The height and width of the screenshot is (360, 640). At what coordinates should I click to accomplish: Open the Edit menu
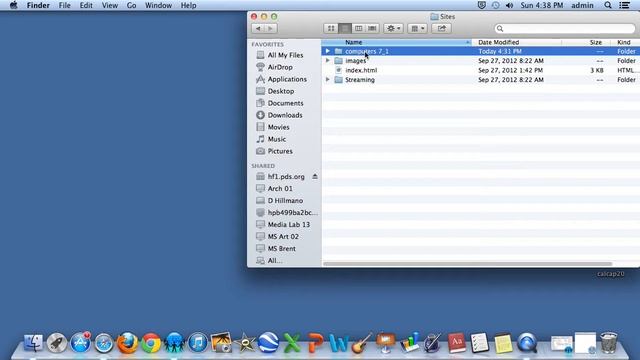tap(86, 5)
